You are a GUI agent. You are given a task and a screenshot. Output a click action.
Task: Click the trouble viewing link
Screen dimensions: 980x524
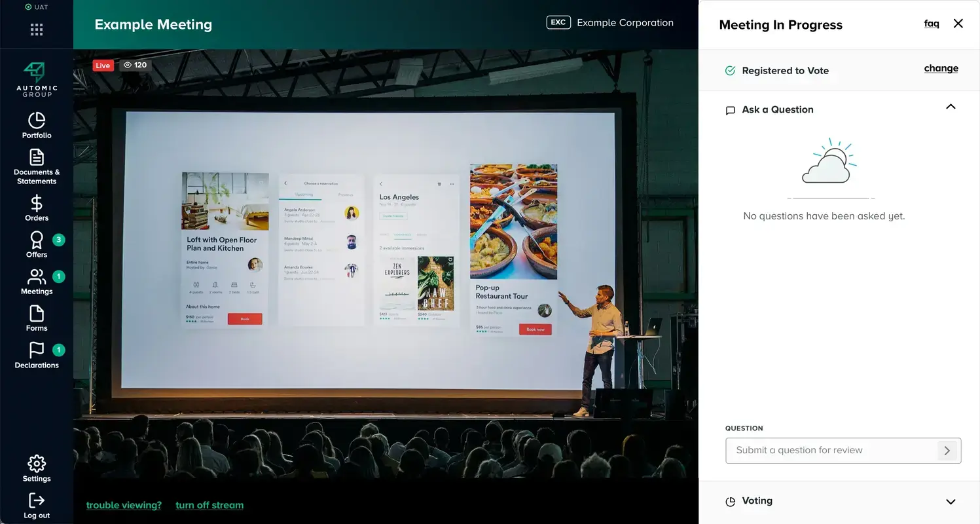[x=124, y=505]
